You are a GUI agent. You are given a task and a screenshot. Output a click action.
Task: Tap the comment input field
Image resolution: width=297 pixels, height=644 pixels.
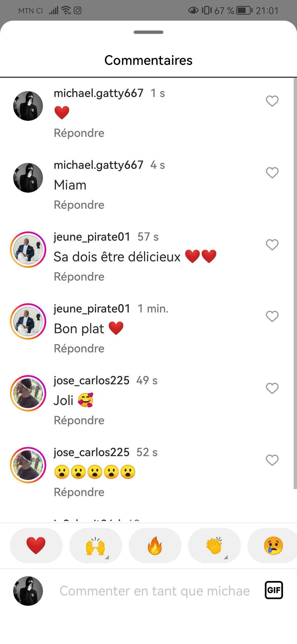point(155,591)
